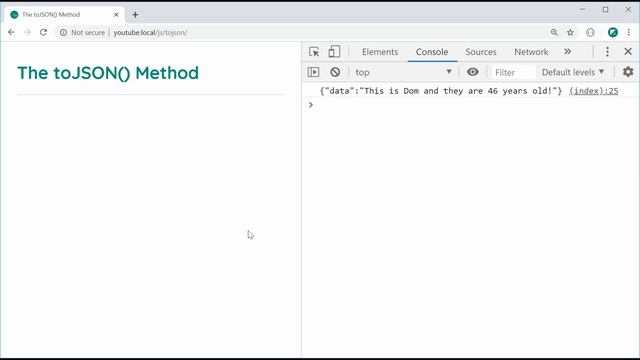640x360 pixels.
Task: Minimize the Chrome window
Action: 582,9
